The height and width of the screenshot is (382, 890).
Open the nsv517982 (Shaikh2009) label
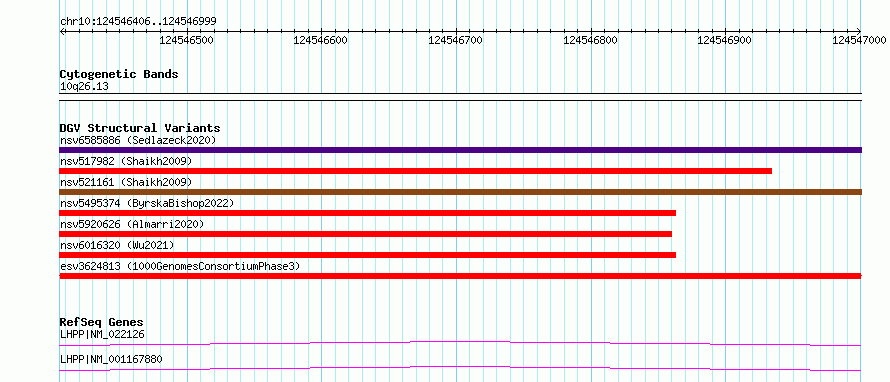coord(126,161)
